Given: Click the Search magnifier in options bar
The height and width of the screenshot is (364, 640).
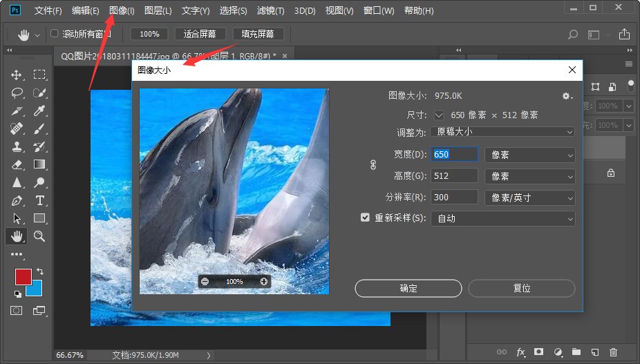Looking at the screenshot, I should pyautogui.click(x=573, y=35).
